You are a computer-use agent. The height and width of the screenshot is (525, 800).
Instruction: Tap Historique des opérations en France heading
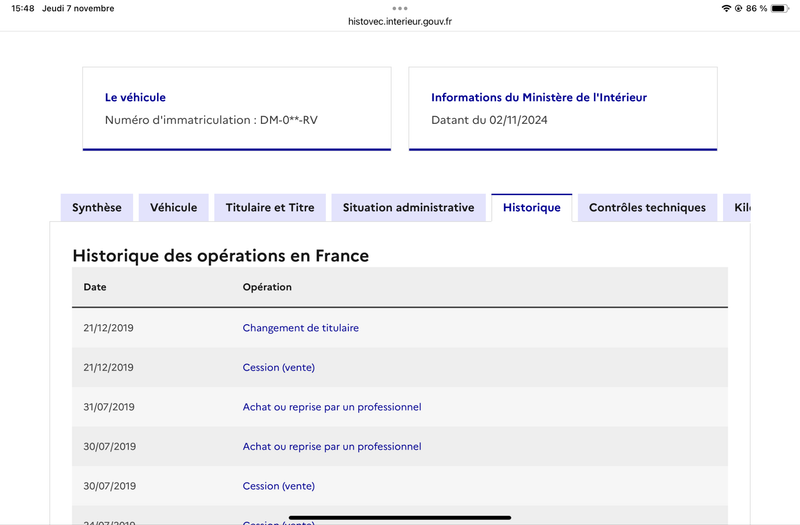[220, 256]
